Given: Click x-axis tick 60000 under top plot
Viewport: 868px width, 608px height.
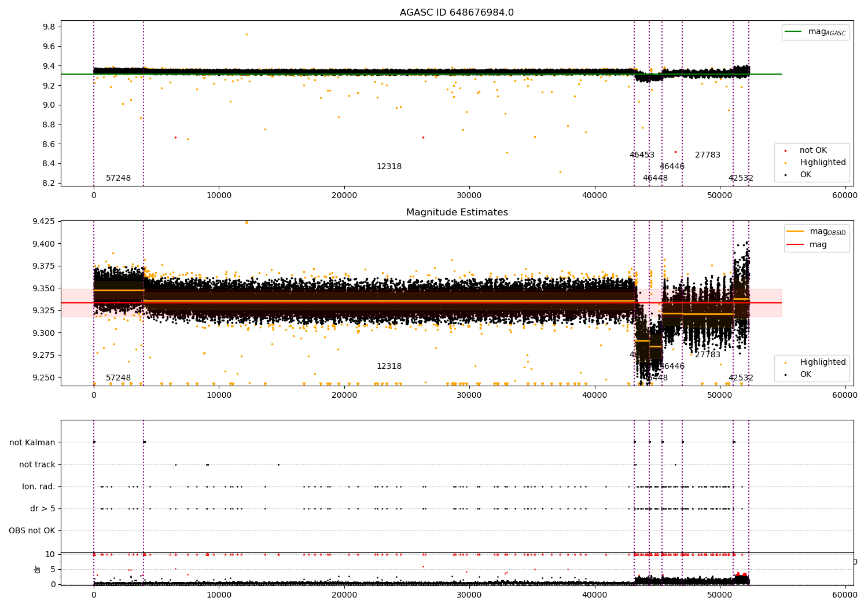Looking at the screenshot, I should click(845, 196).
